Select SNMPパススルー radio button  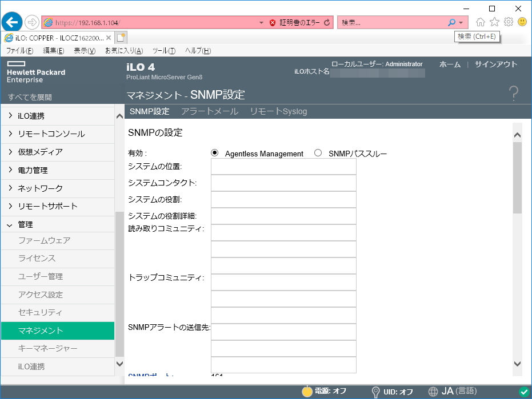(318, 153)
